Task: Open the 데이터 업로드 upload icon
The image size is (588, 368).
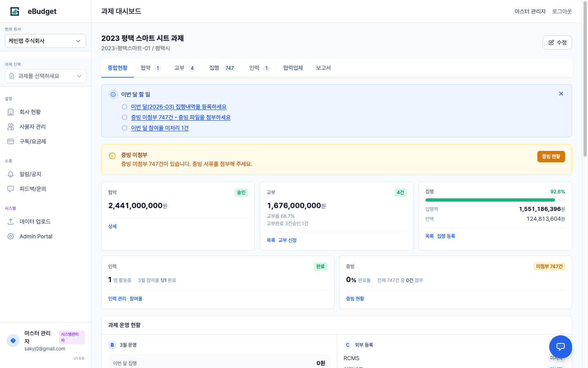Action: (11, 221)
